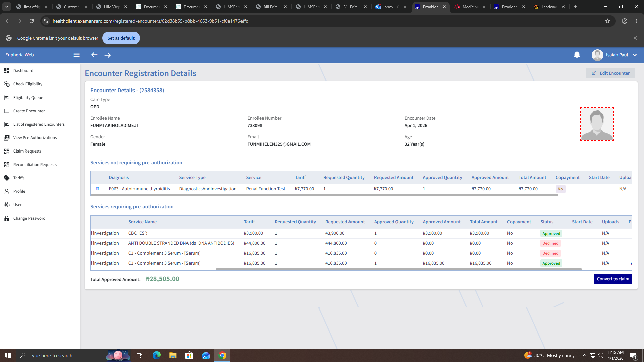Open Claim Requests menu item
This screenshot has height=362, width=644.
[x=27, y=151]
